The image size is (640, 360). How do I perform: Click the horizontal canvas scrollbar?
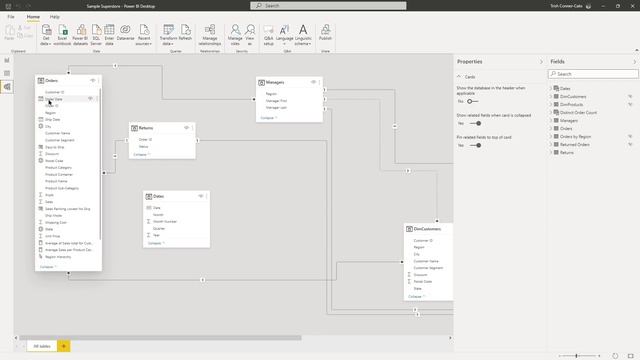click(160, 338)
